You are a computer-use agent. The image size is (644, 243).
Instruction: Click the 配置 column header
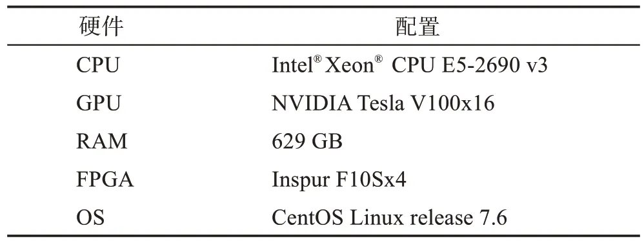tap(418, 26)
